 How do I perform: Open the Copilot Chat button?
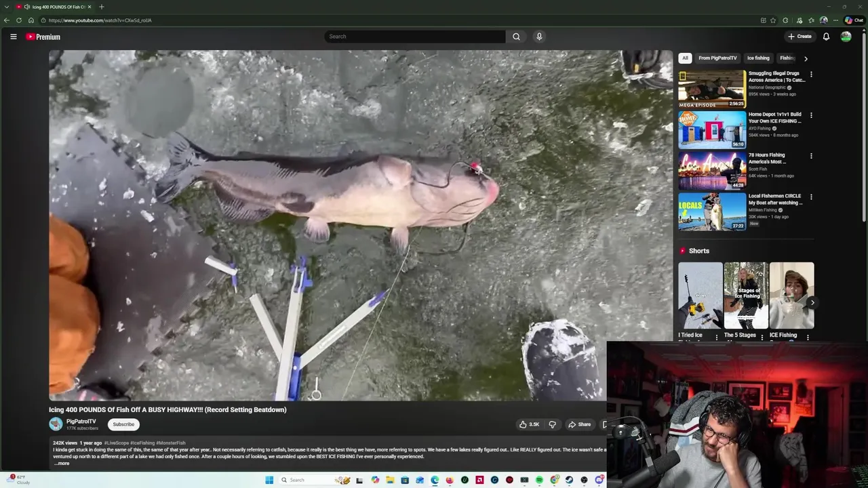point(853,20)
